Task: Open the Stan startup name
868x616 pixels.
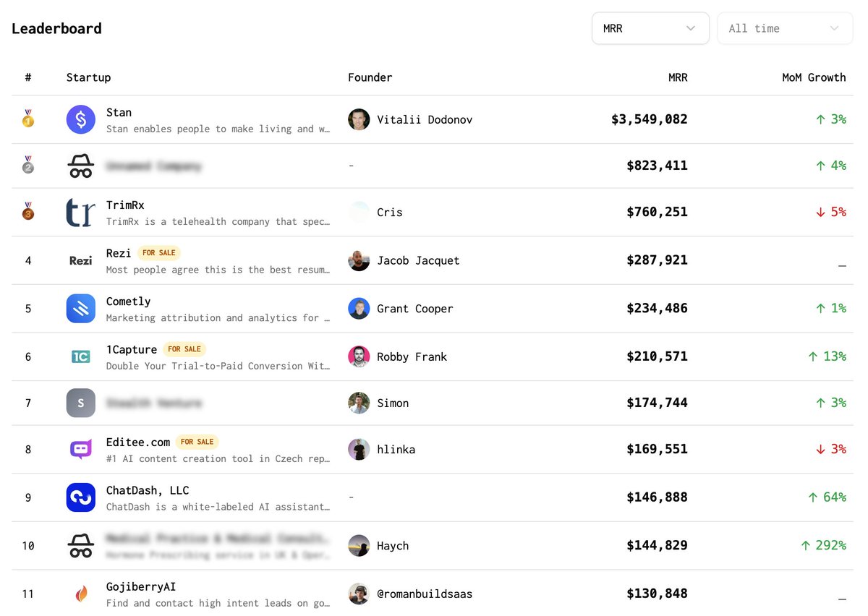Action: pos(119,112)
